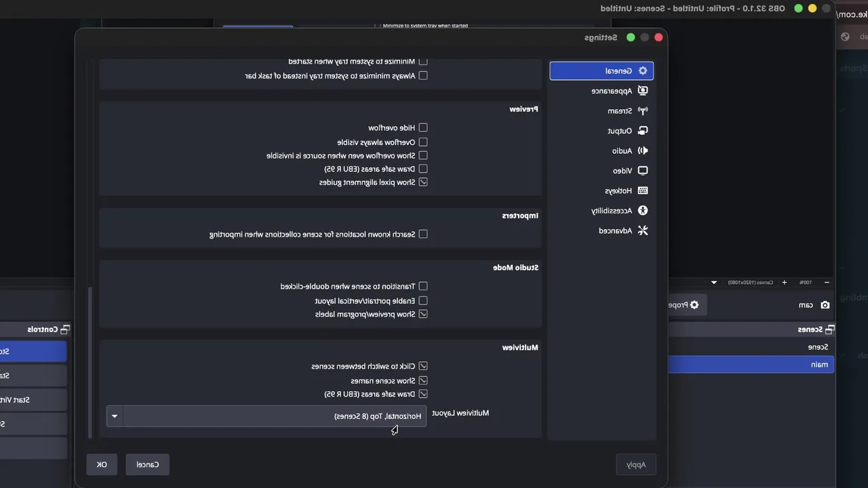Click the Scenes dock float icon in OBS window
The image size is (868, 488).
pos(830,329)
